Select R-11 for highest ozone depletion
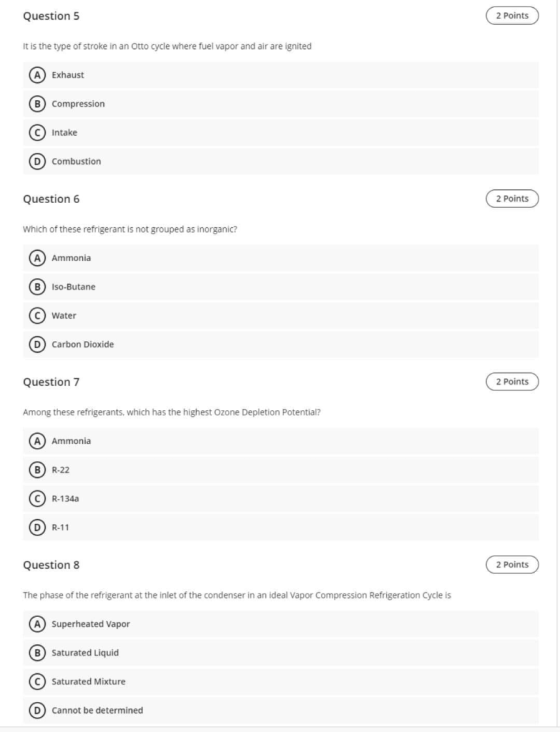Viewport: 560px width, 732px height. coord(281,527)
